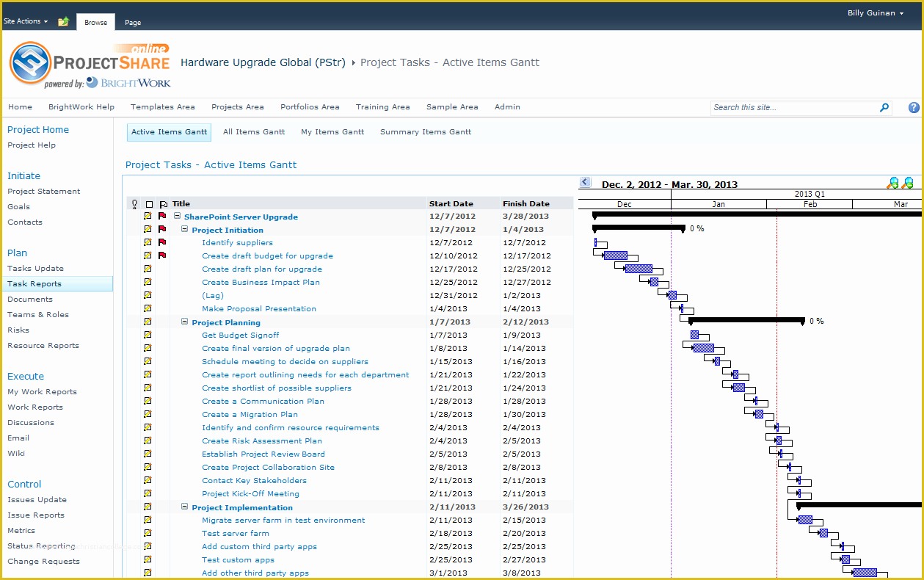The height and width of the screenshot is (580, 924).
Task: Click red flag on Identify suppliers row
Action: click(162, 242)
